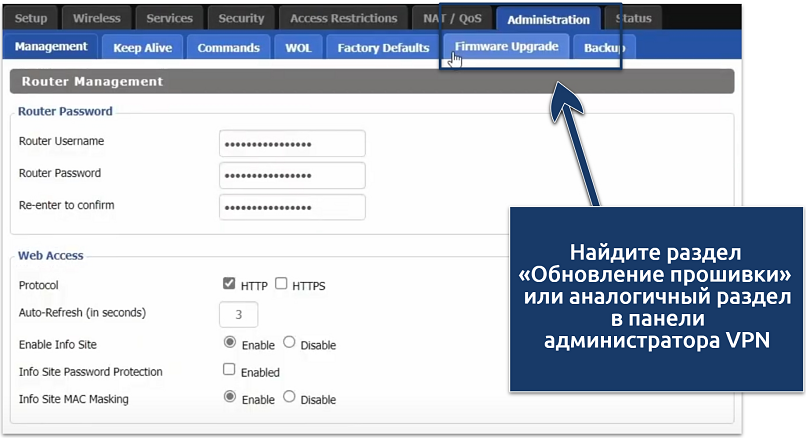Uncheck the HTTP protocol checkbox
Screen dimensions: 806x438
tap(229, 285)
